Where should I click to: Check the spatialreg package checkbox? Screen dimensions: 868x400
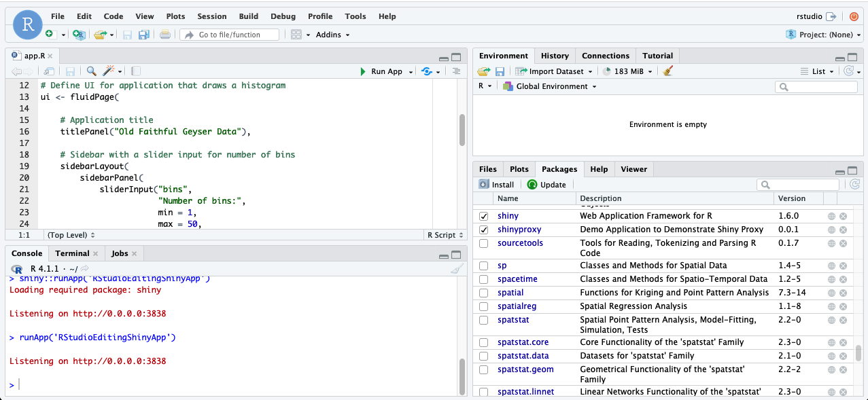pos(484,306)
